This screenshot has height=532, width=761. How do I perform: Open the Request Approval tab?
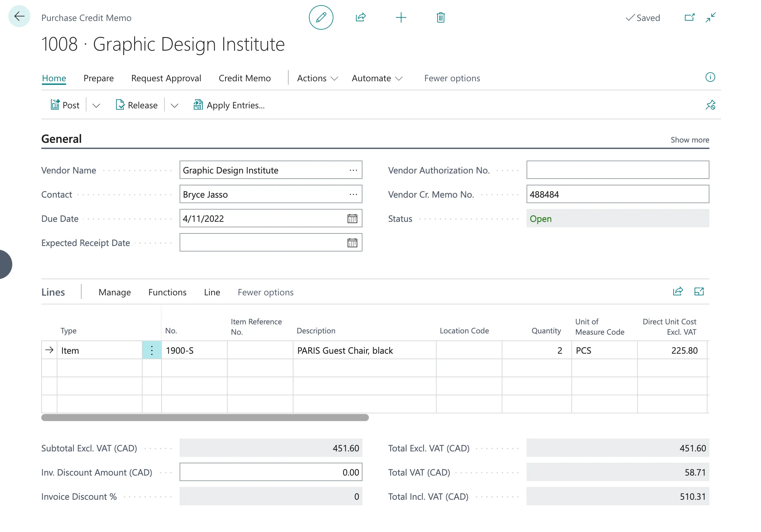tap(166, 78)
